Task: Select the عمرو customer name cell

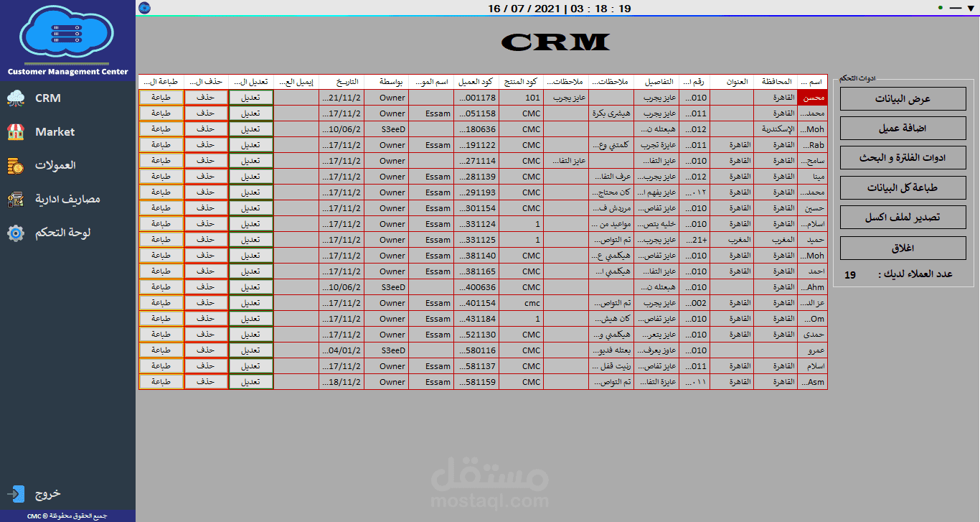Action: coord(812,350)
